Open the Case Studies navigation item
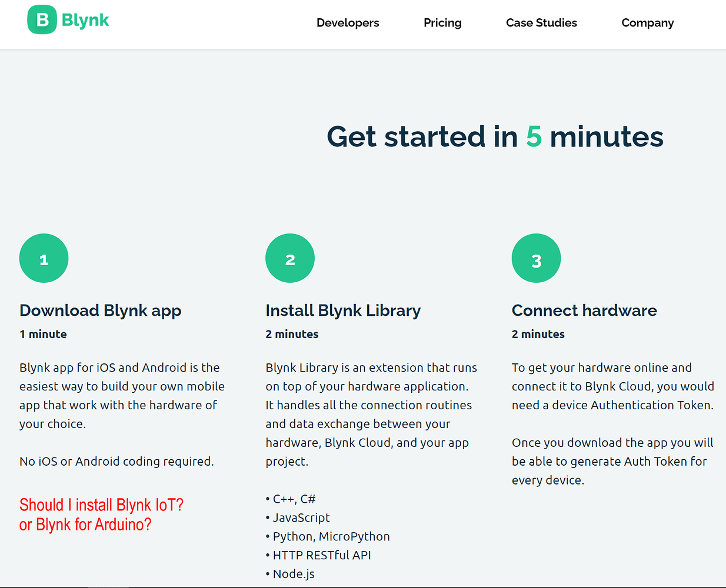 click(541, 23)
